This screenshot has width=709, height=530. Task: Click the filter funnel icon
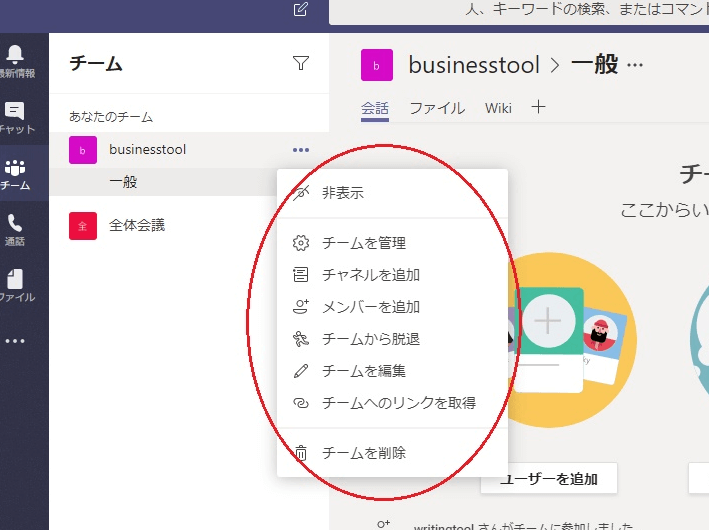tap(301, 64)
